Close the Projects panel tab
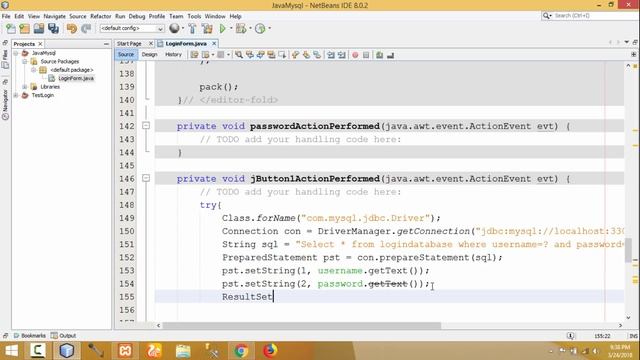The image size is (640, 360). (x=40, y=44)
